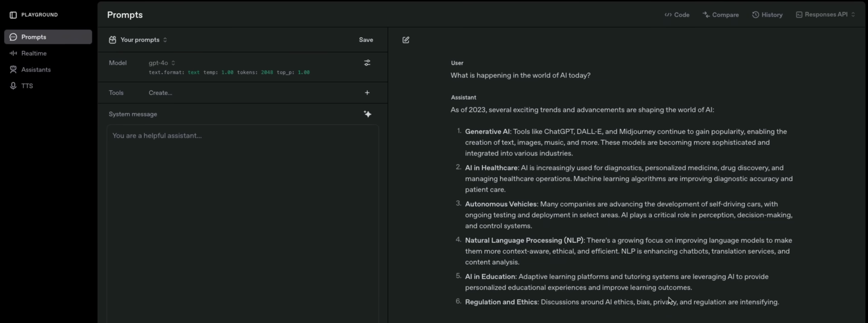Open the Realtime sidebar item
Image resolution: width=868 pixels, height=323 pixels.
[x=48, y=53]
